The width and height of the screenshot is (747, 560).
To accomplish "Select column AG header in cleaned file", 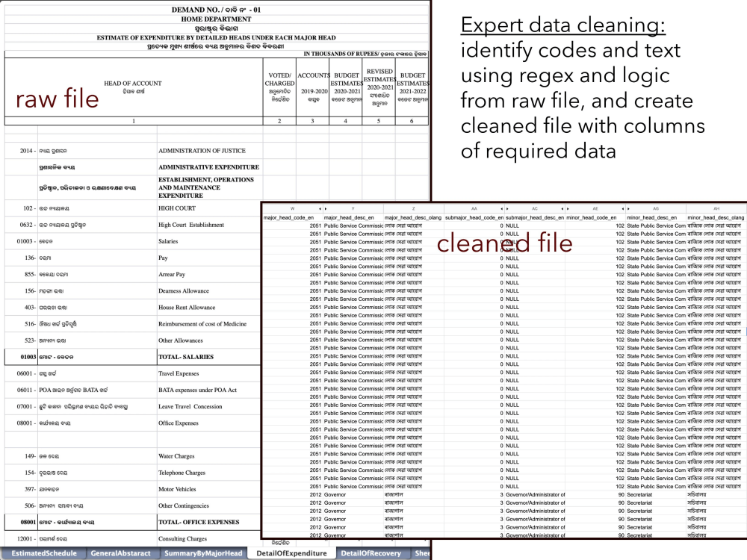I will coord(656,208).
